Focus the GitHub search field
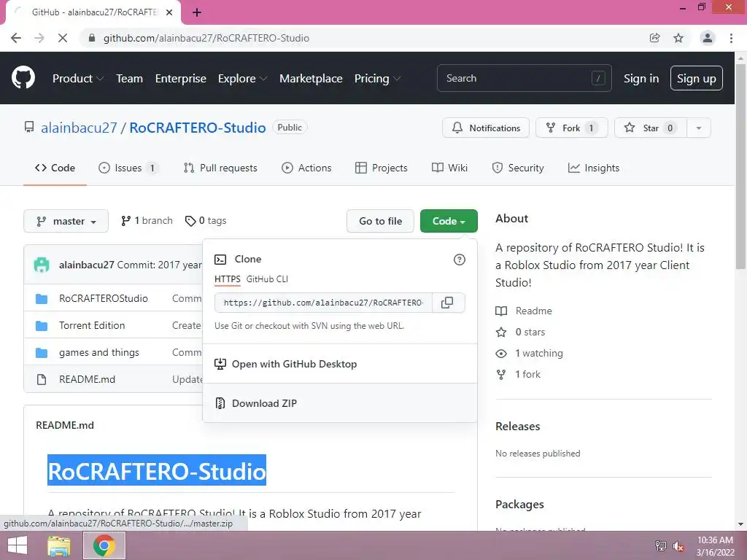 (x=524, y=79)
